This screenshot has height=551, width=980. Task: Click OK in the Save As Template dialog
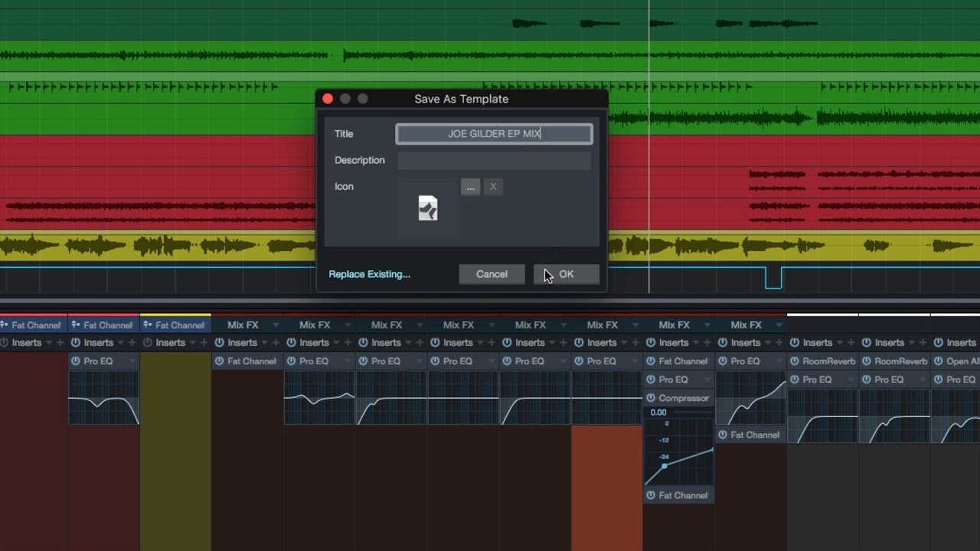(566, 274)
